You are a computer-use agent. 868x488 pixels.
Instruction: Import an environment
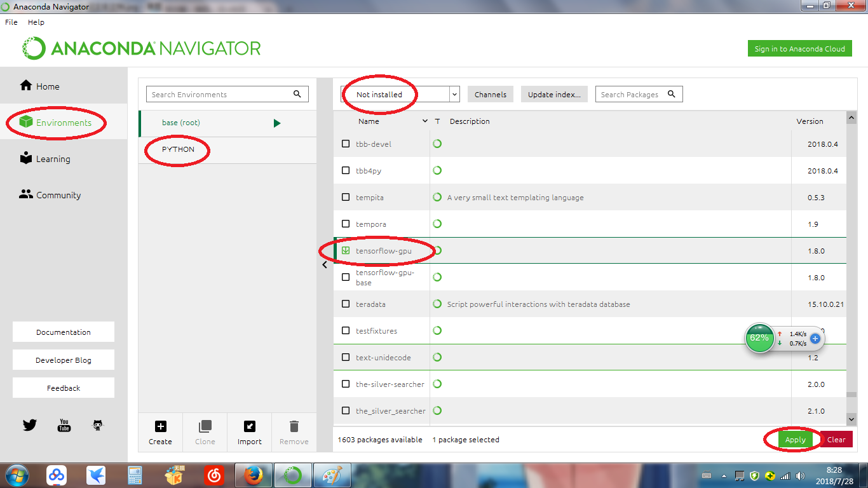(250, 433)
